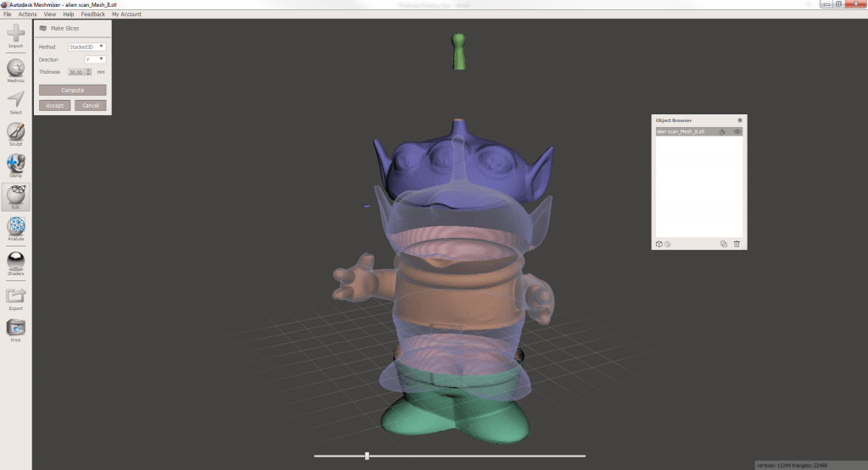The image size is (868, 470).
Task: Open the Help menu
Action: pyautogui.click(x=69, y=14)
